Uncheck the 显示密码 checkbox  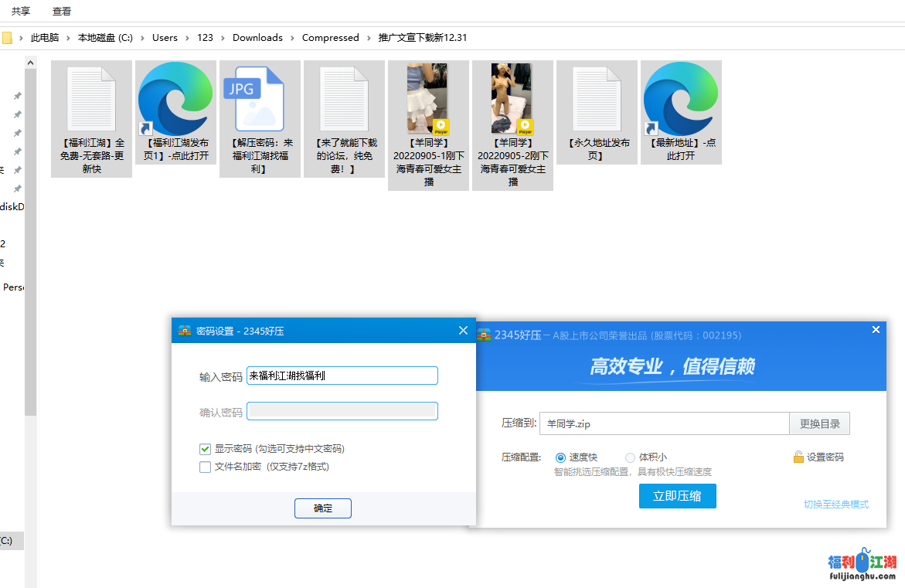pos(205,449)
